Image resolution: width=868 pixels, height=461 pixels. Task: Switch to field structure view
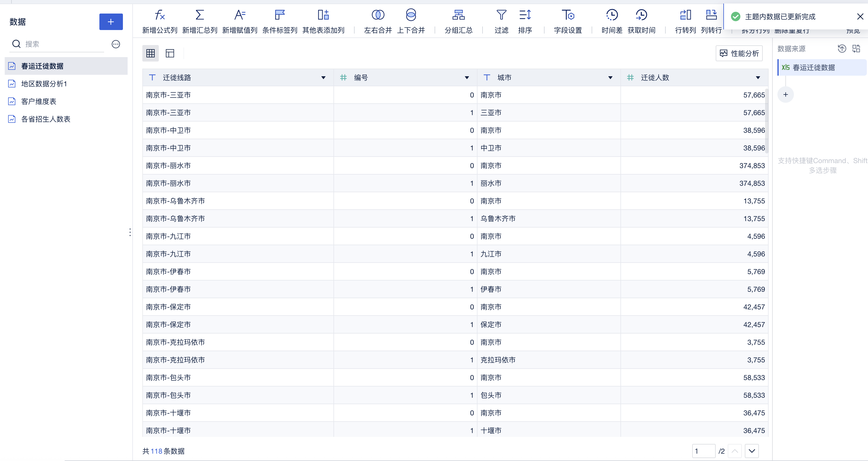coord(170,53)
